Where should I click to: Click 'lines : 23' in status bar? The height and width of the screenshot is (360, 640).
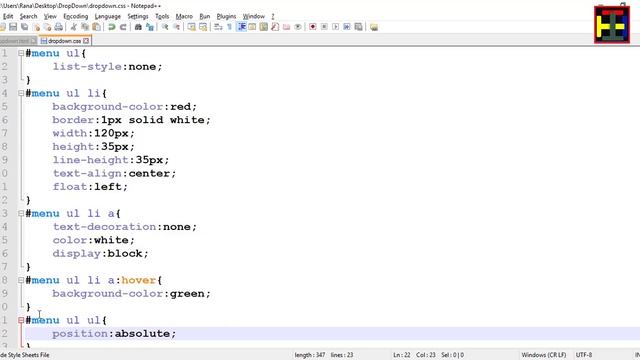pos(342,355)
